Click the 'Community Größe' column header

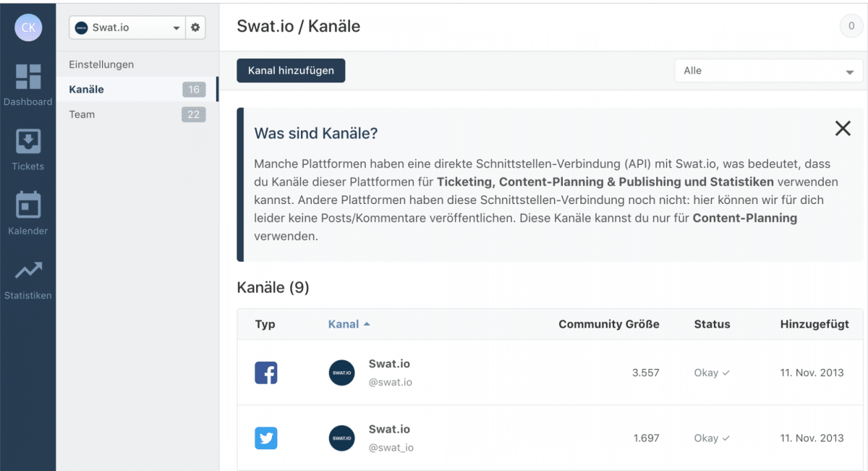click(609, 324)
